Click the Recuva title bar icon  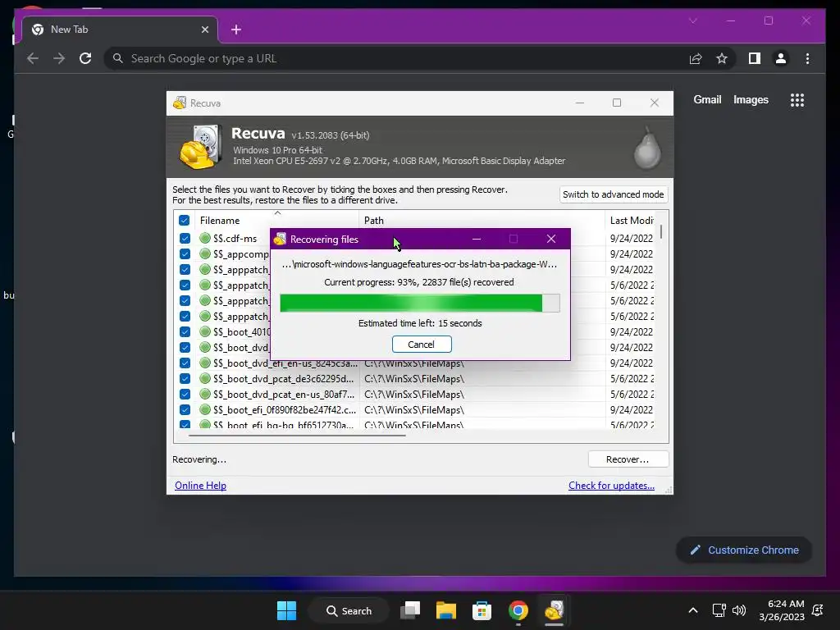(180, 103)
